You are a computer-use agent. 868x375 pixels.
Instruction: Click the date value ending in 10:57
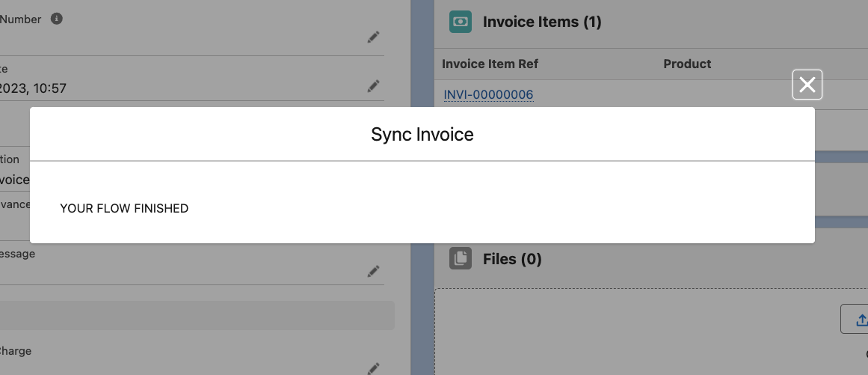tap(34, 88)
